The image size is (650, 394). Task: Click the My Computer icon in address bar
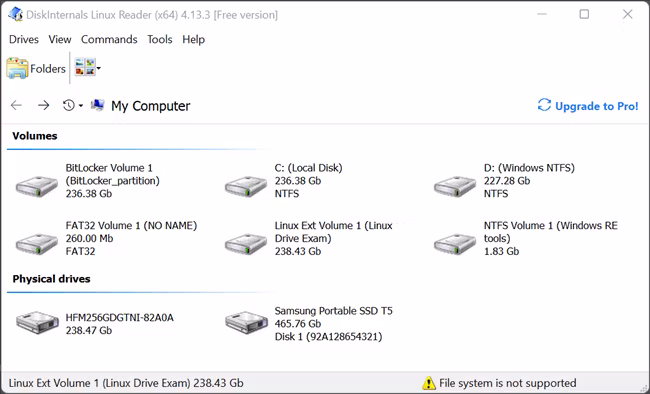coord(97,105)
